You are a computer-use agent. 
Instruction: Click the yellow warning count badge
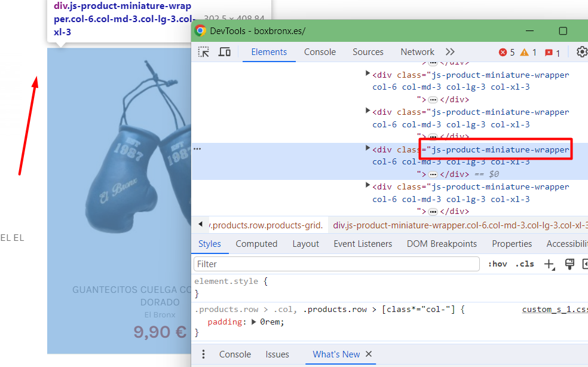tap(528, 53)
